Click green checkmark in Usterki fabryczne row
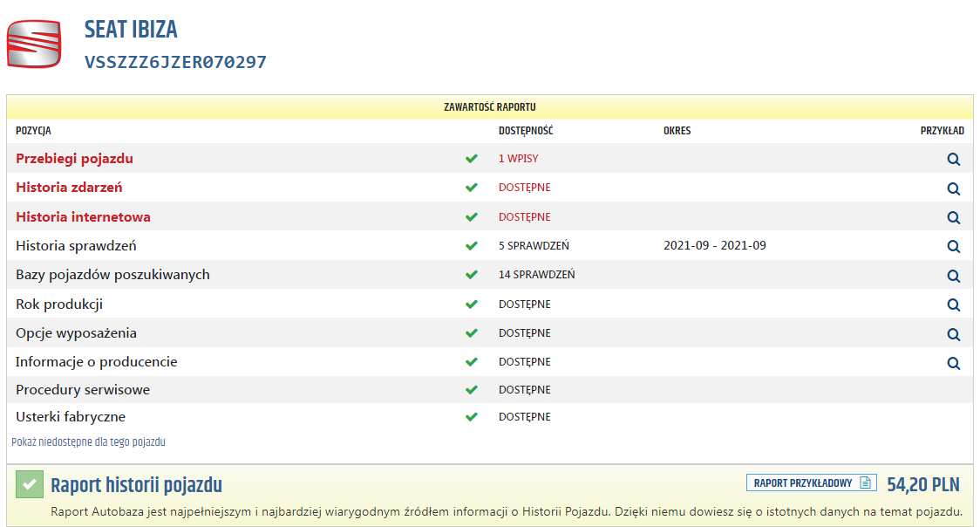The image size is (980, 527). pos(472,417)
